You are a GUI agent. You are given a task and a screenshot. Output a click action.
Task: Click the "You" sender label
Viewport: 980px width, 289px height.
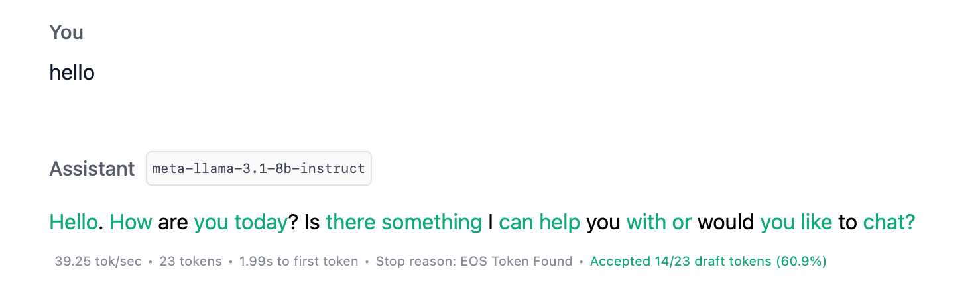click(x=66, y=32)
